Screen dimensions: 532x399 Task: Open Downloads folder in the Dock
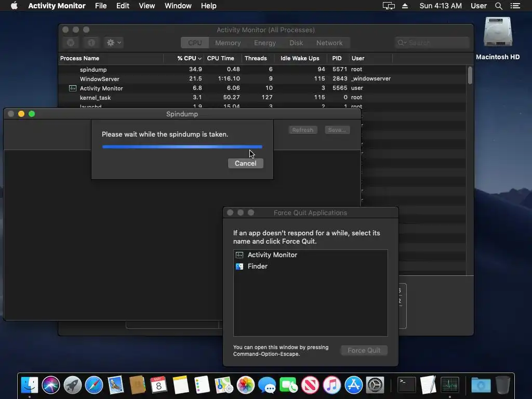[x=481, y=385]
